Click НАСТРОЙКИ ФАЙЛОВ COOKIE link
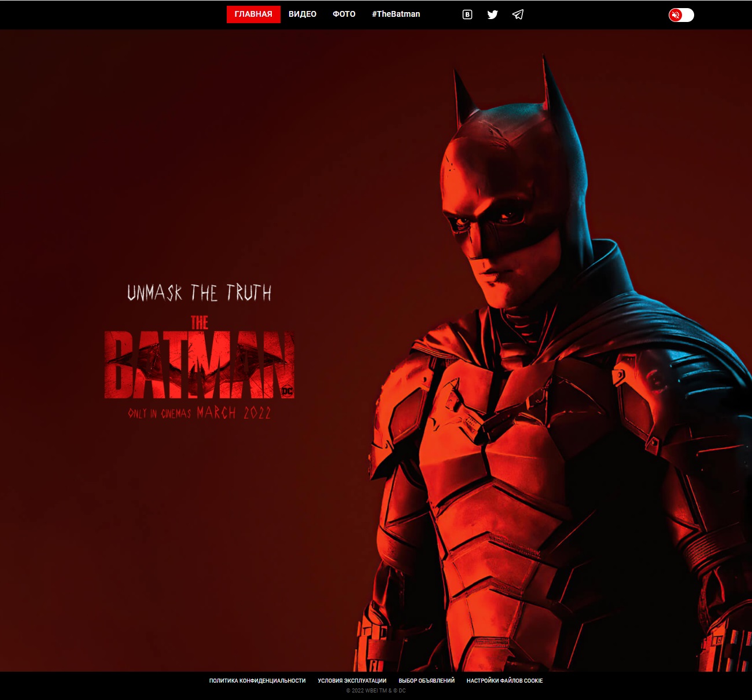 [x=504, y=681]
